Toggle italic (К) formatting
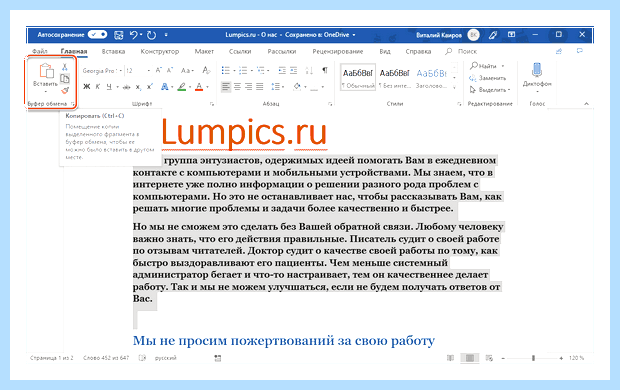The height and width of the screenshot is (390, 620). [98, 87]
